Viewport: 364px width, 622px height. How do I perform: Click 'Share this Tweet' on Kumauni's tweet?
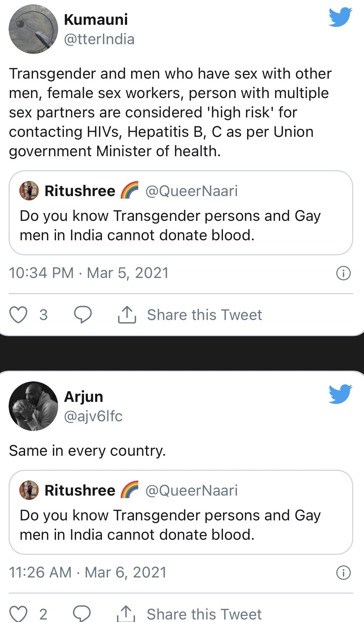[x=204, y=315]
